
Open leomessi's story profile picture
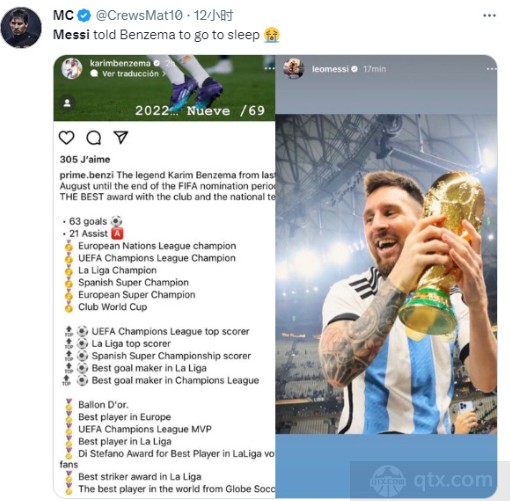[x=293, y=68]
